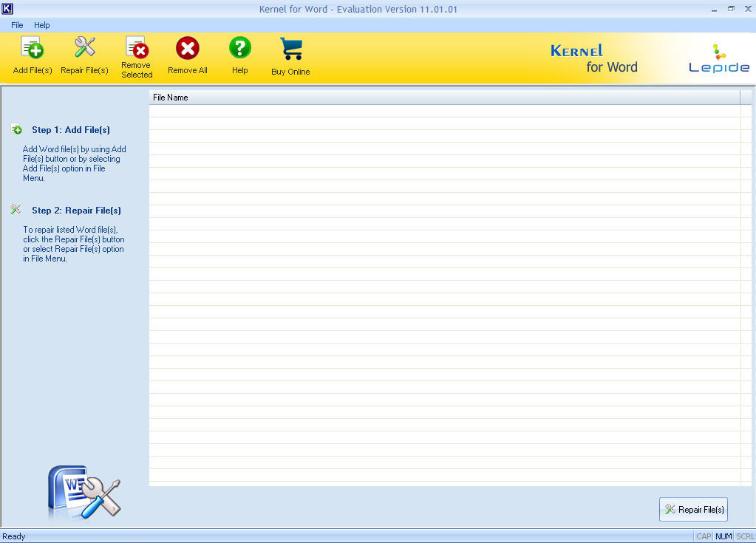Screen dimensions: 756x543
Task: Click the CAP indicator in status bar
Action: (704, 536)
